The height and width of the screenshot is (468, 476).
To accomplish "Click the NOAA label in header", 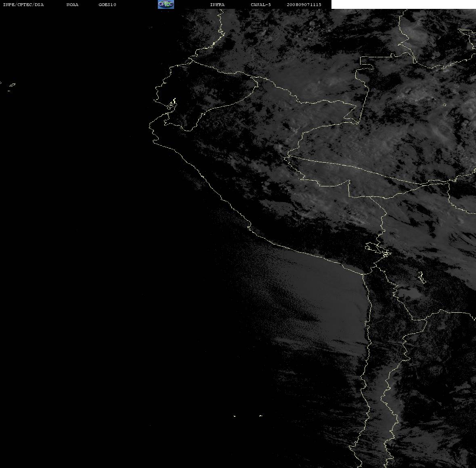I will coord(72,4).
